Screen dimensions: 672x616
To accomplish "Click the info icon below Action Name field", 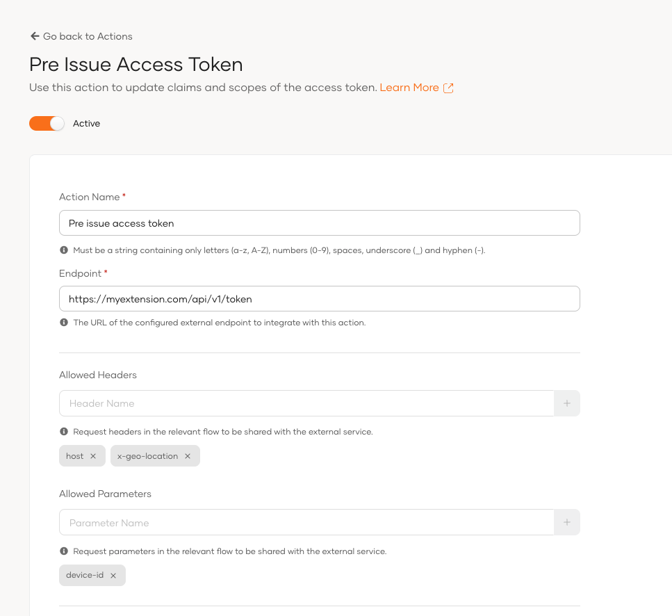I will (x=63, y=250).
